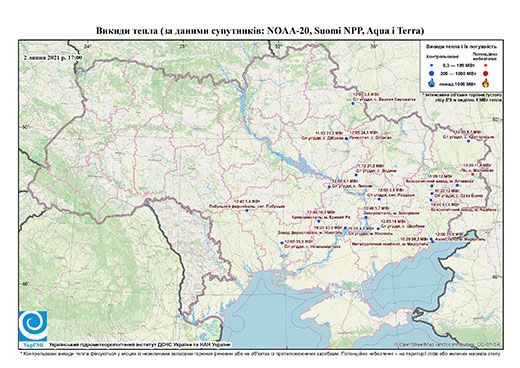Click the blue flame legend icon
This screenshot has height=368, width=520.
click(432, 83)
